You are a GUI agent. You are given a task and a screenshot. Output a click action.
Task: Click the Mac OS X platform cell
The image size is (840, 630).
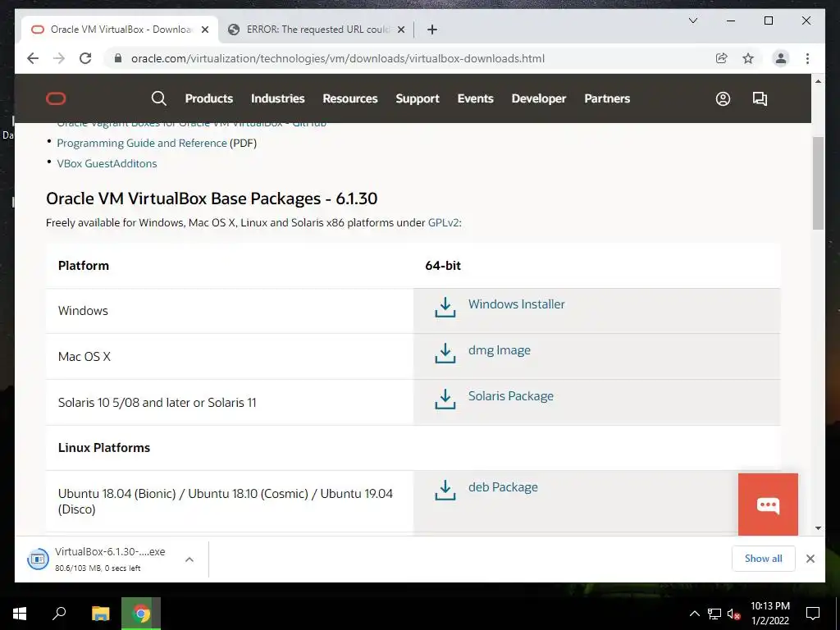230,357
